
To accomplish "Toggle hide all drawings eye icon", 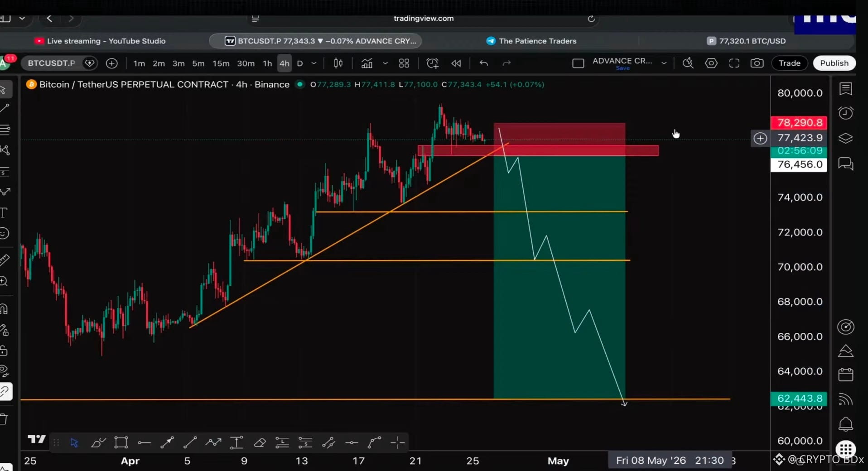I will pyautogui.click(x=4, y=371).
